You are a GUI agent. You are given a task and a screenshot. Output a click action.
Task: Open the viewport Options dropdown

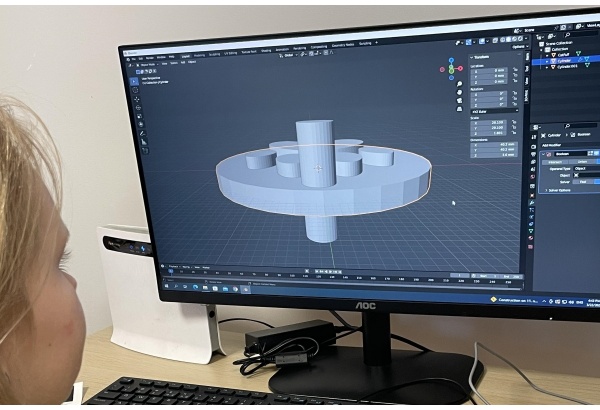coord(519,47)
